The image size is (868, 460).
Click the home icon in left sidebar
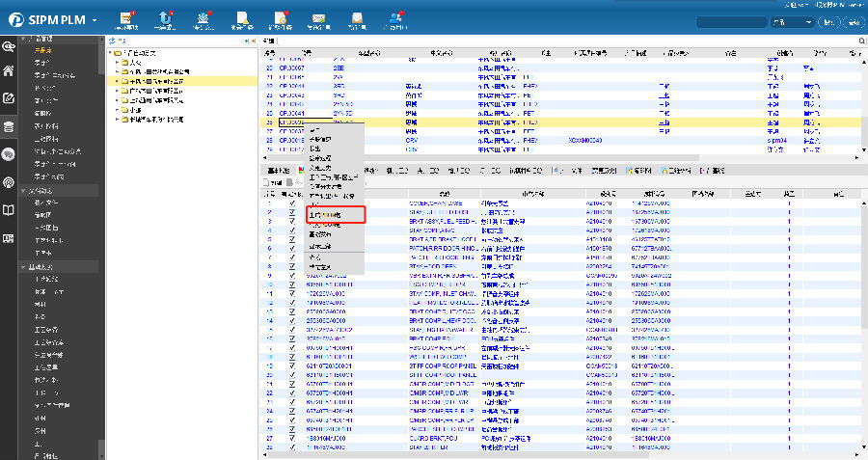tap(9, 70)
